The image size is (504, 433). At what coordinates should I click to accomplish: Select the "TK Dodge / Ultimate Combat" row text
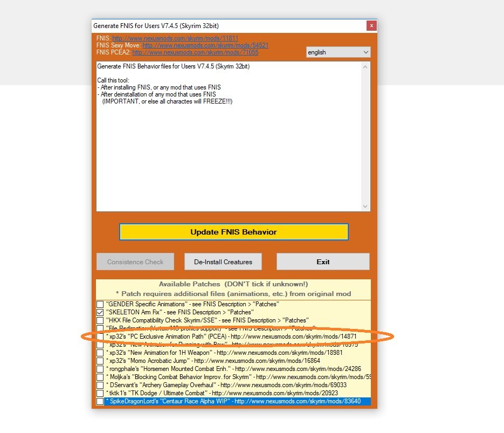click(x=222, y=393)
